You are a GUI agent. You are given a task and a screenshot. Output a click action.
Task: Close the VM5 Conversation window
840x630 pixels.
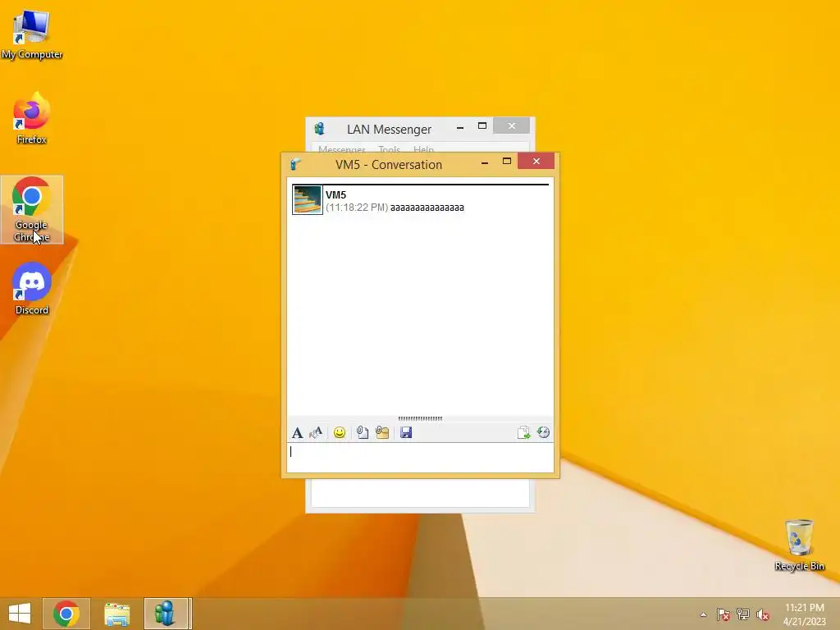click(536, 162)
